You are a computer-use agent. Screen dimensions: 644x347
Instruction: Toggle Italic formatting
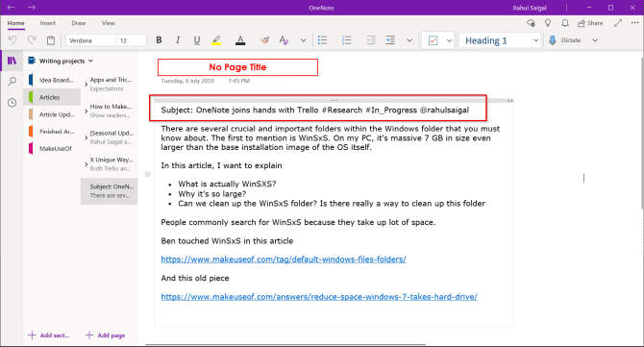coord(178,40)
